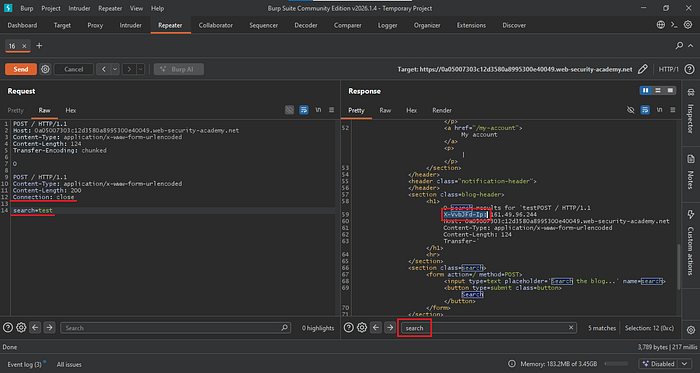Switch to the Proxy tab
Screen dimensions: 700x373
point(95,25)
